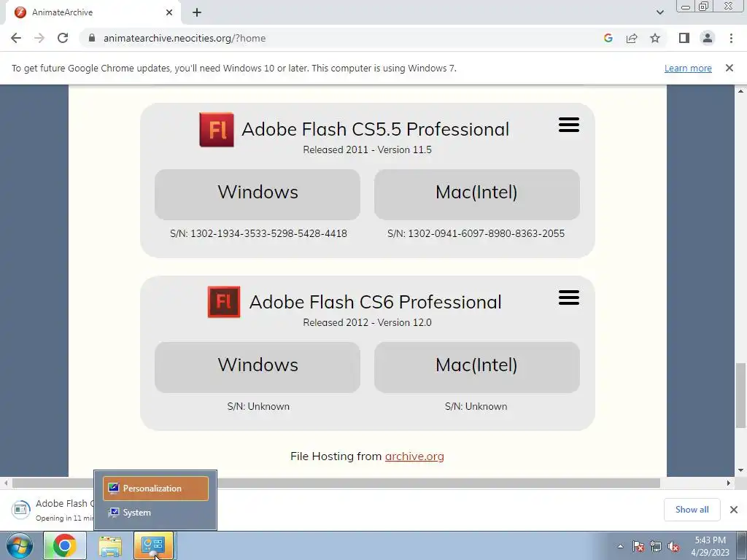Click the horizontal scrollbar thumb

pos(336,483)
